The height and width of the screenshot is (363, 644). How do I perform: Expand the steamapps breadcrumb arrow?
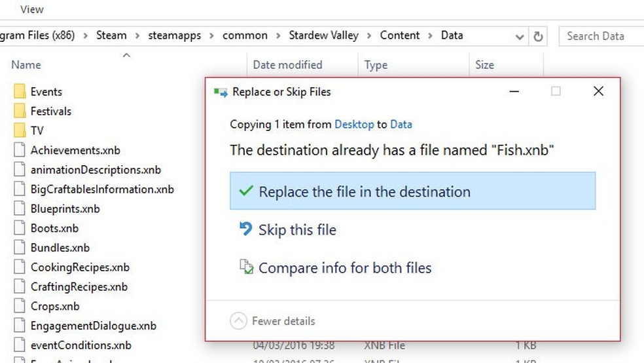(213, 35)
